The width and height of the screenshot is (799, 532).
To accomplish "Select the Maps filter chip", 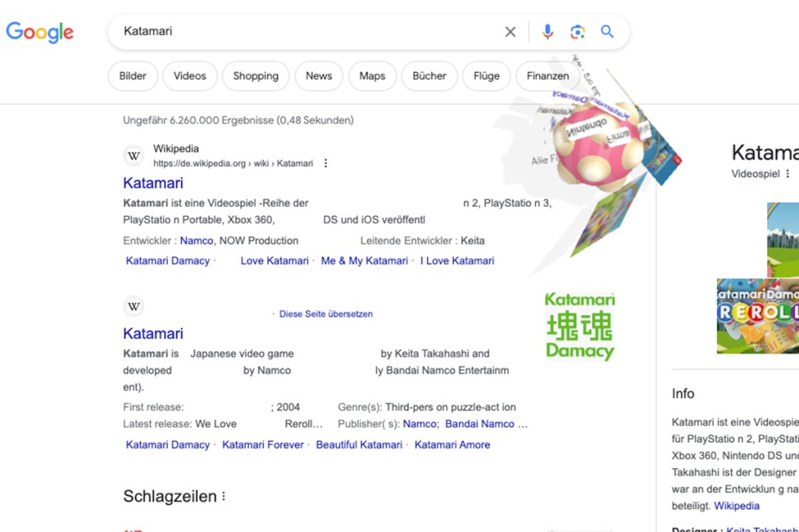I will pyautogui.click(x=372, y=76).
